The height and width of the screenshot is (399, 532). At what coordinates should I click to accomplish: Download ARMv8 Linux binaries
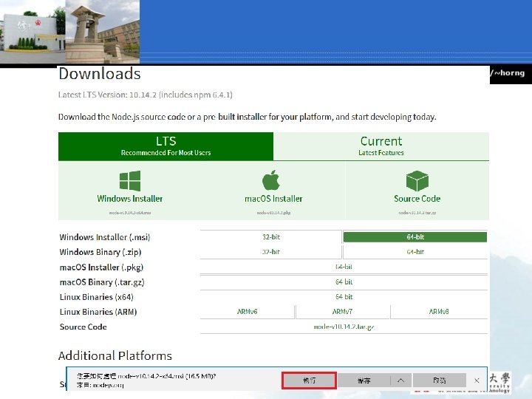click(x=439, y=312)
